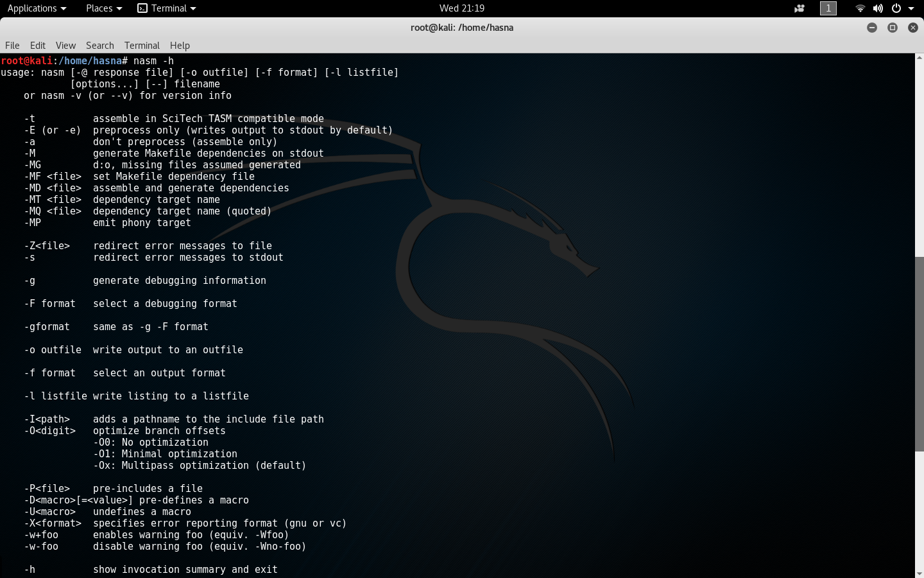
Task: Click the line 'assemble in SciTech TASM compatible mode'
Action: click(x=209, y=119)
